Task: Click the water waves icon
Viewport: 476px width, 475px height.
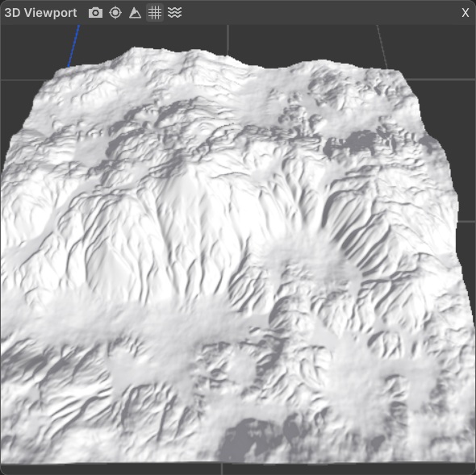Action: point(174,13)
